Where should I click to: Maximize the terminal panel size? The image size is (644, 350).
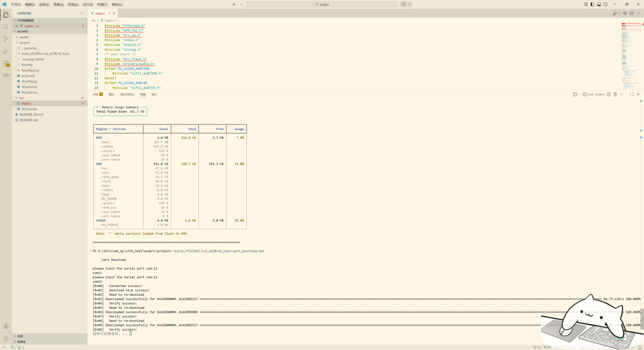click(x=632, y=95)
